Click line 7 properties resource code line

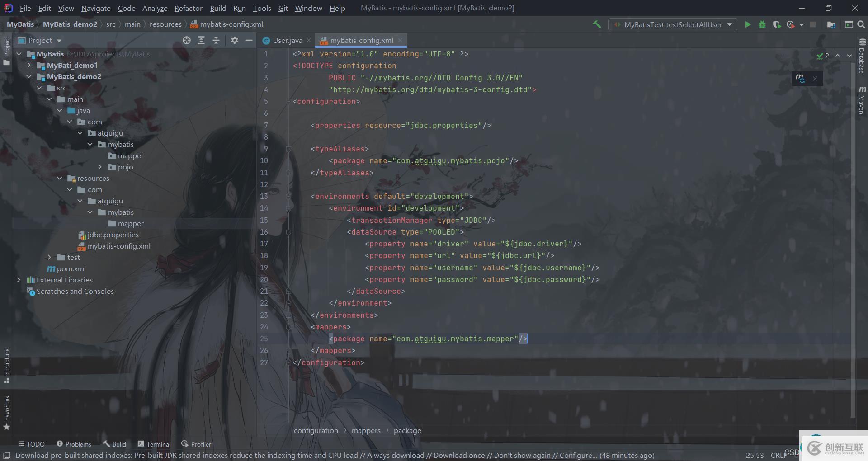[401, 125]
